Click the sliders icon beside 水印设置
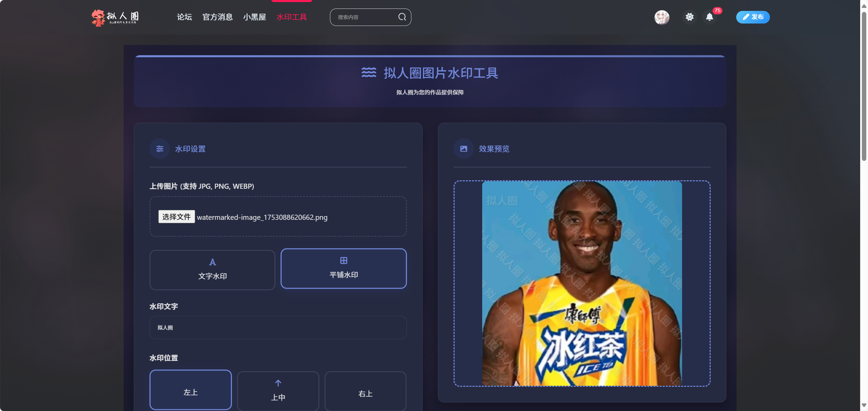 pos(159,149)
